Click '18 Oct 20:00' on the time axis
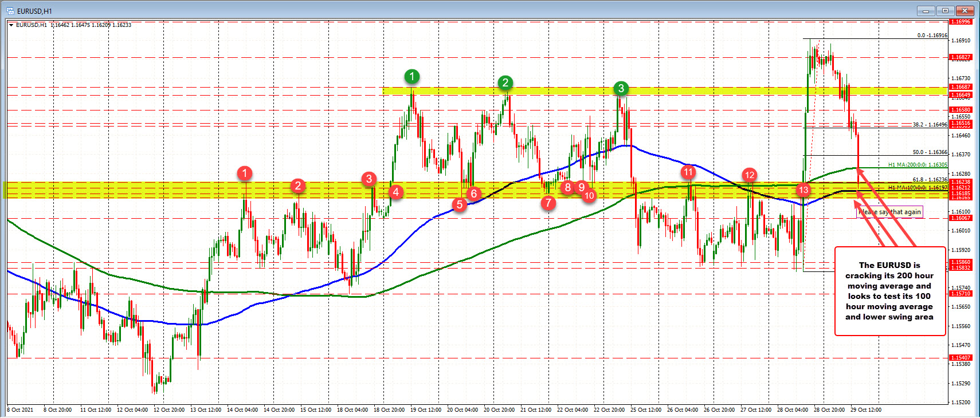 pyautogui.click(x=389, y=410)
